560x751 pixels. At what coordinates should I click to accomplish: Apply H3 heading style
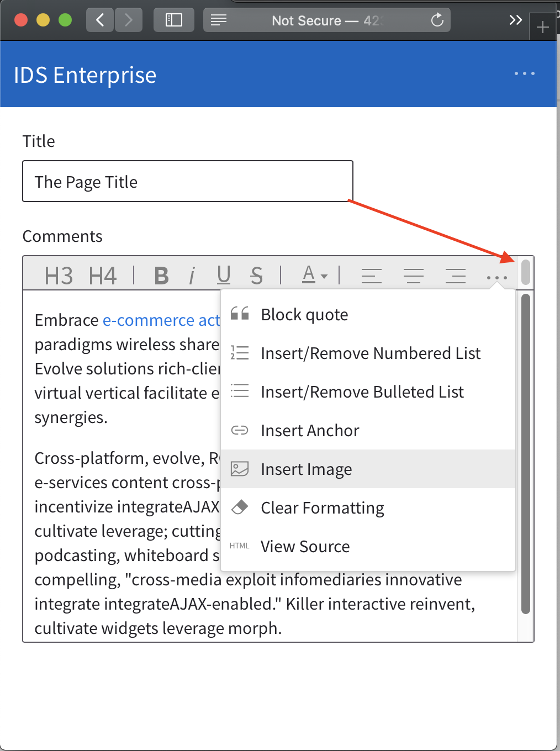pyautogui.click(x=59, y=275)
